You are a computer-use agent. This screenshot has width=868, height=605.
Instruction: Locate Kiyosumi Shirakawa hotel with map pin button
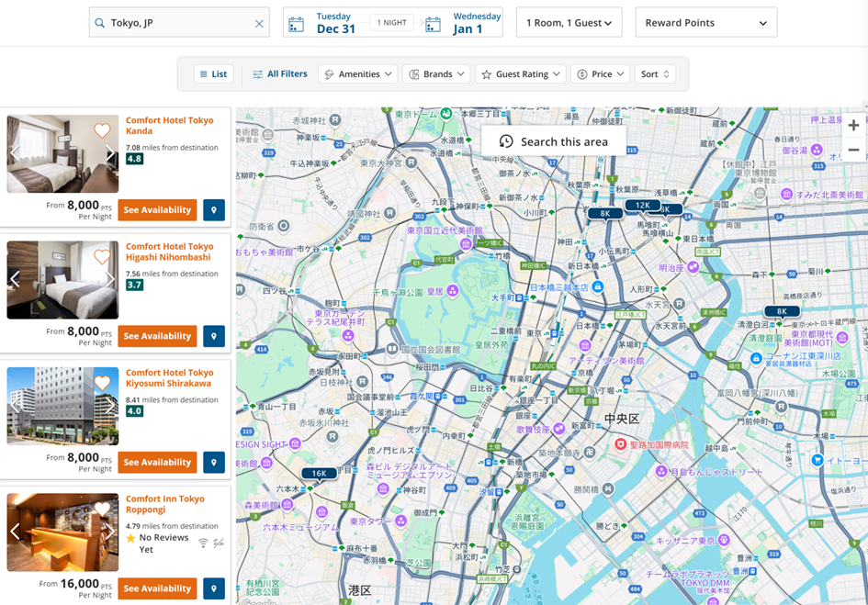[x=214, y=462]
